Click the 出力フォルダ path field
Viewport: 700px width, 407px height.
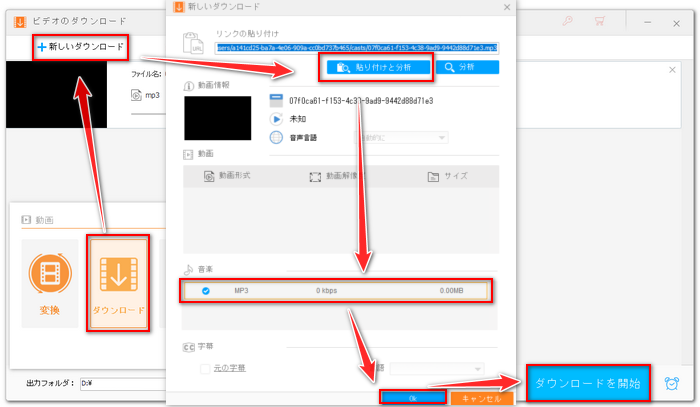click(123, 383)
